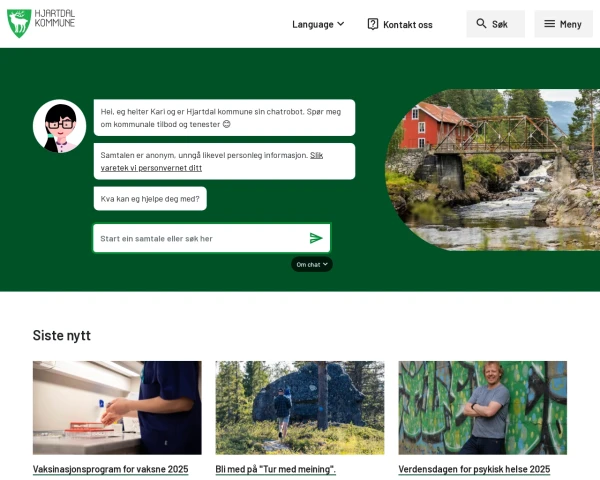Expand the Om chat dropdown
600x480 pixels.
pos(312,264)
